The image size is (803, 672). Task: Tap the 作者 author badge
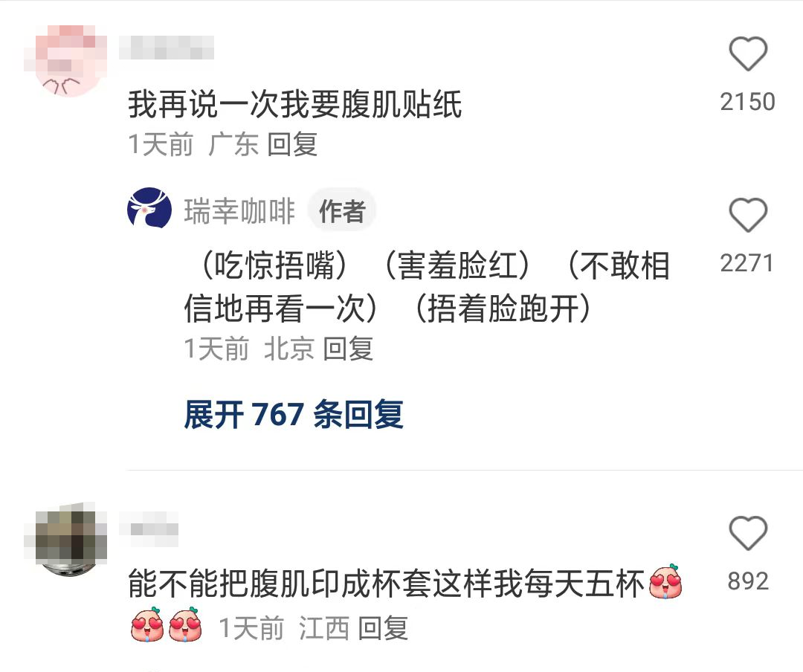click(341, 210)
